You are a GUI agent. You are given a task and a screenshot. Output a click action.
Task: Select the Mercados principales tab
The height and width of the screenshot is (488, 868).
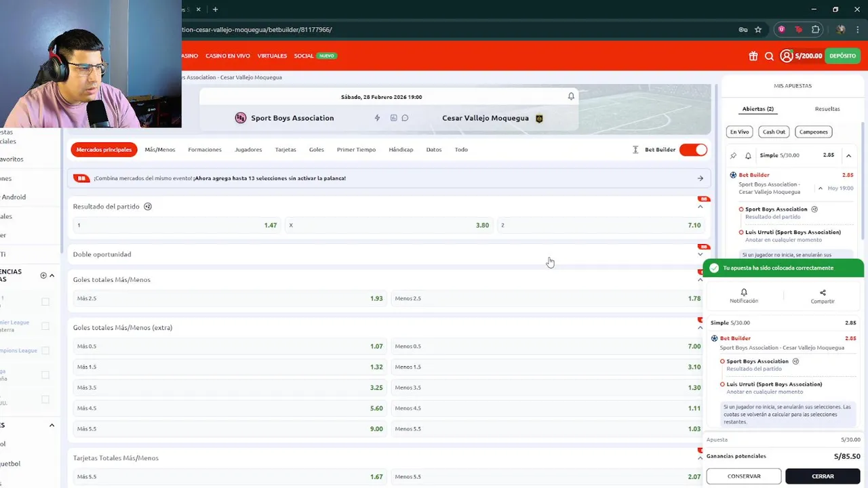[104, 150]
